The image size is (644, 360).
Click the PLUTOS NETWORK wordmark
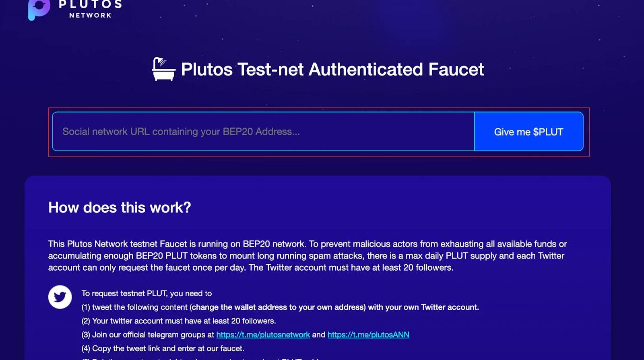coord(90,9)
